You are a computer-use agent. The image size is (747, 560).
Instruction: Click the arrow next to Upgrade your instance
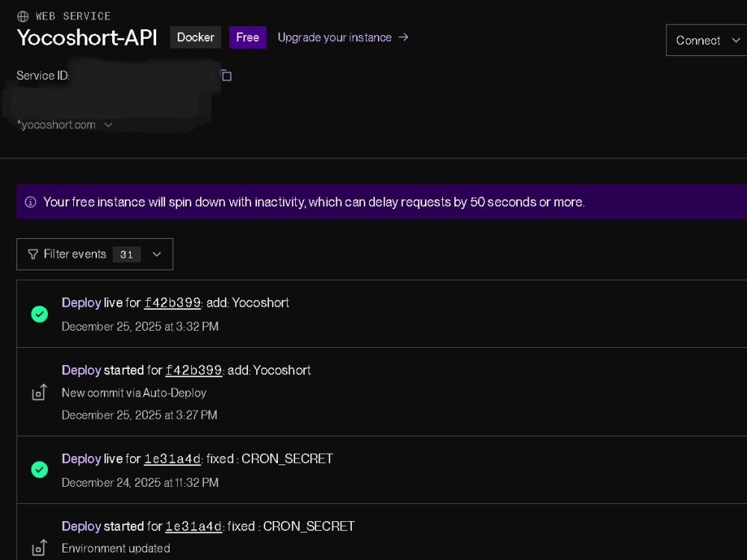pos(403,37)
